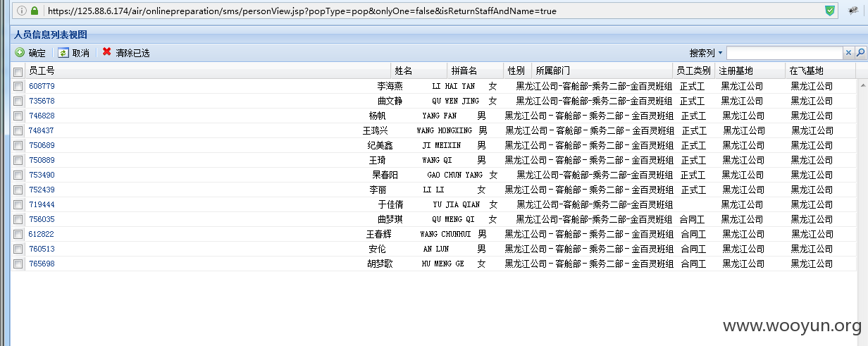The height and width of the screenshot is (346, 868).
Task: Check the box for employee 752439
Action: [x=18, y=190]
